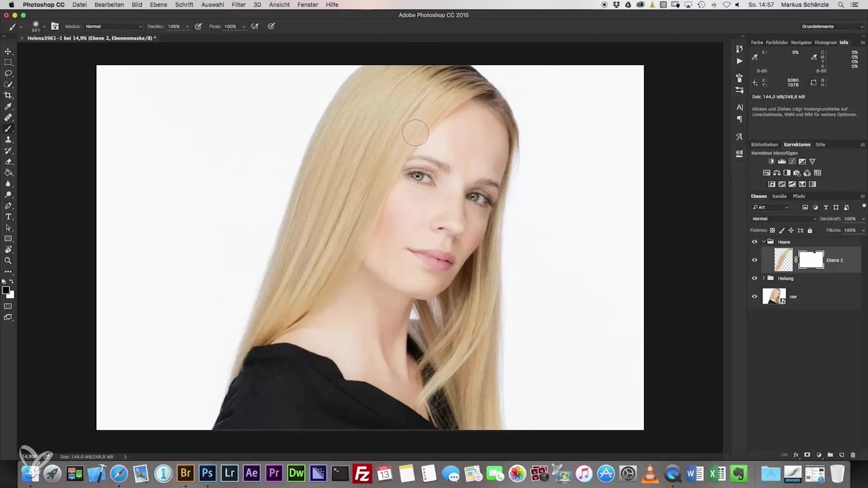Open the Ebene menu
The width and height of the screenshot is (868, 488).
click(158, 5)
